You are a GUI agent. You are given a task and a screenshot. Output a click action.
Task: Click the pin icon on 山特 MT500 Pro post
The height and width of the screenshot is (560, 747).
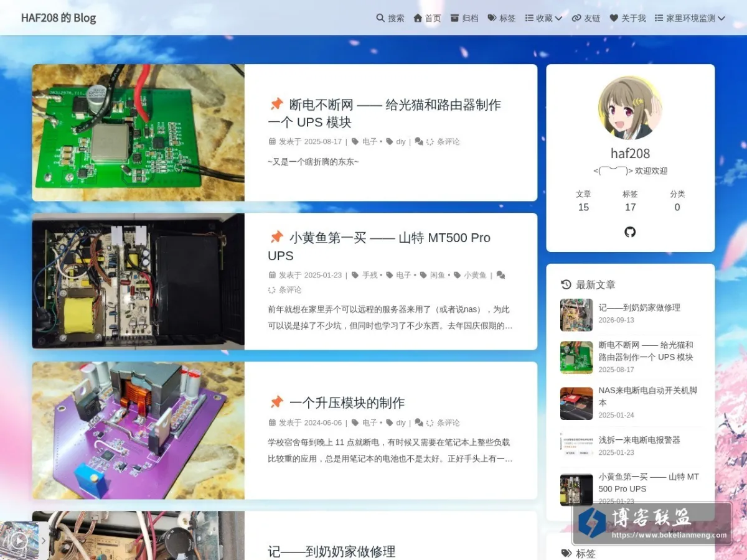276,238
